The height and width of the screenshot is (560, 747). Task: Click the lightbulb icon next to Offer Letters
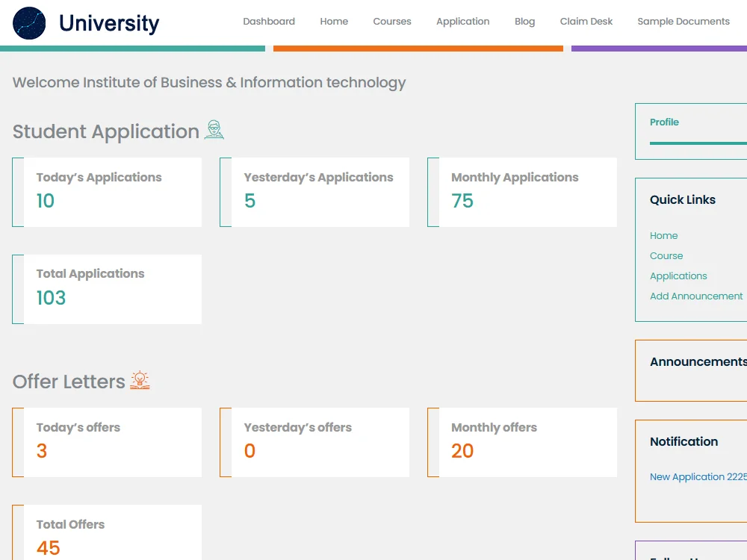click(140, 380)
